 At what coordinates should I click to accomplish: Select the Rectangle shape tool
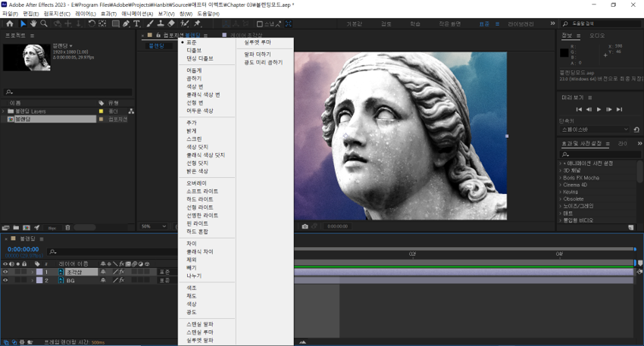[116, 23]
